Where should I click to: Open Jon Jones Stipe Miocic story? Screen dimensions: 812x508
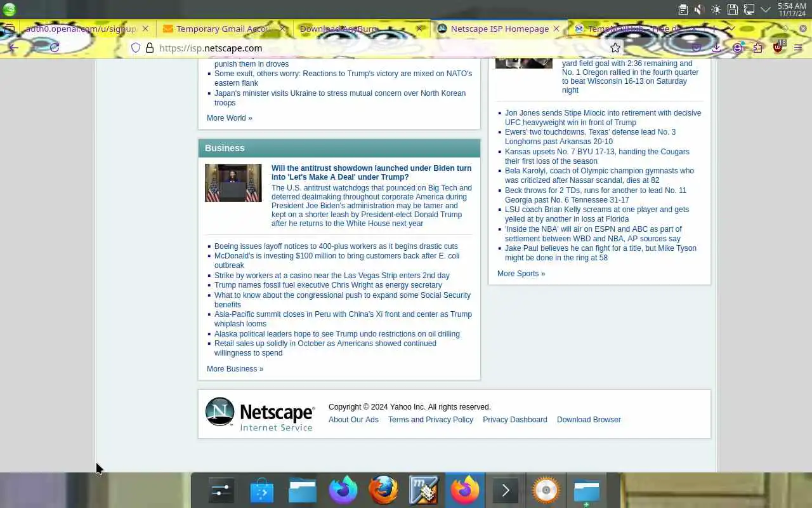click(603, 117)
